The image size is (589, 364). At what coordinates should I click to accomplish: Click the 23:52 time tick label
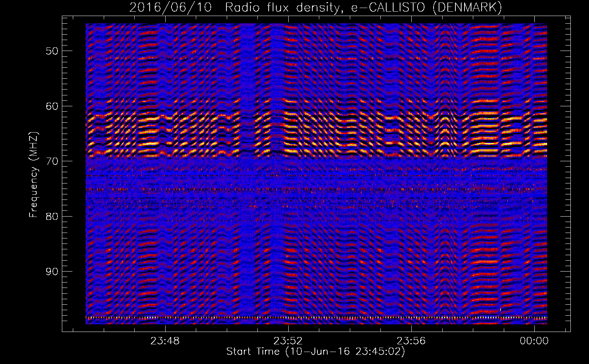coord(288,341)
